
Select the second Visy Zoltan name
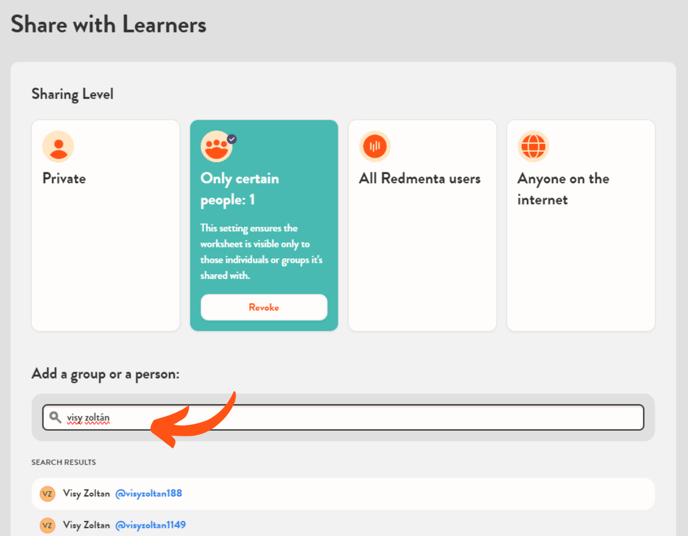86,525
